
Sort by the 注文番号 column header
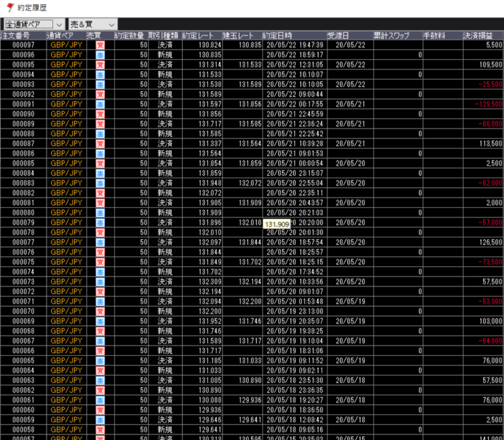click(x=16, y=35)
